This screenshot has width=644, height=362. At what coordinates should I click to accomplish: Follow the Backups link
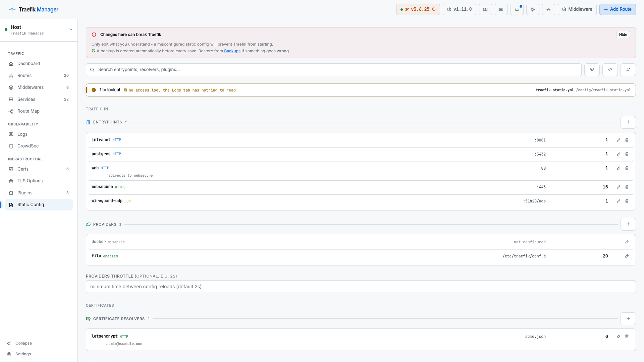click(x=232, y=51)
